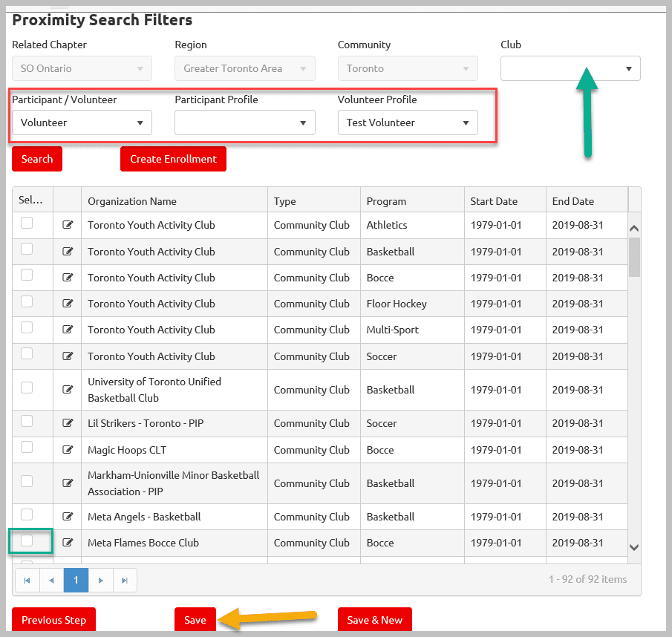
Task: Click scrollbar up arrow in grid
Action: [x=634, y=229]
